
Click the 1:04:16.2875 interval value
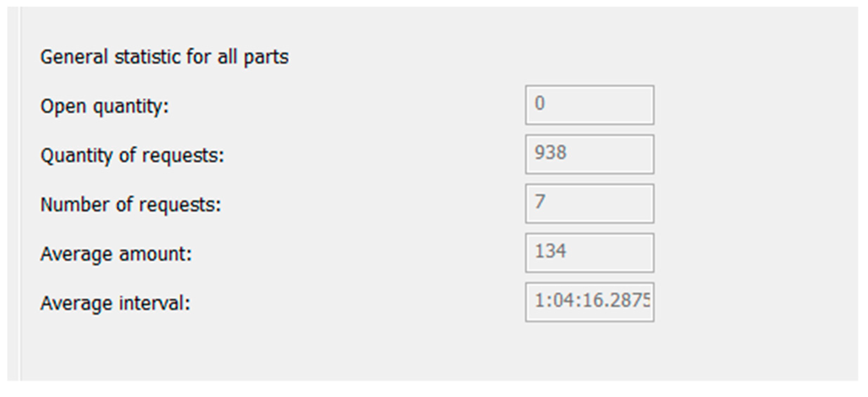(592, 300)
